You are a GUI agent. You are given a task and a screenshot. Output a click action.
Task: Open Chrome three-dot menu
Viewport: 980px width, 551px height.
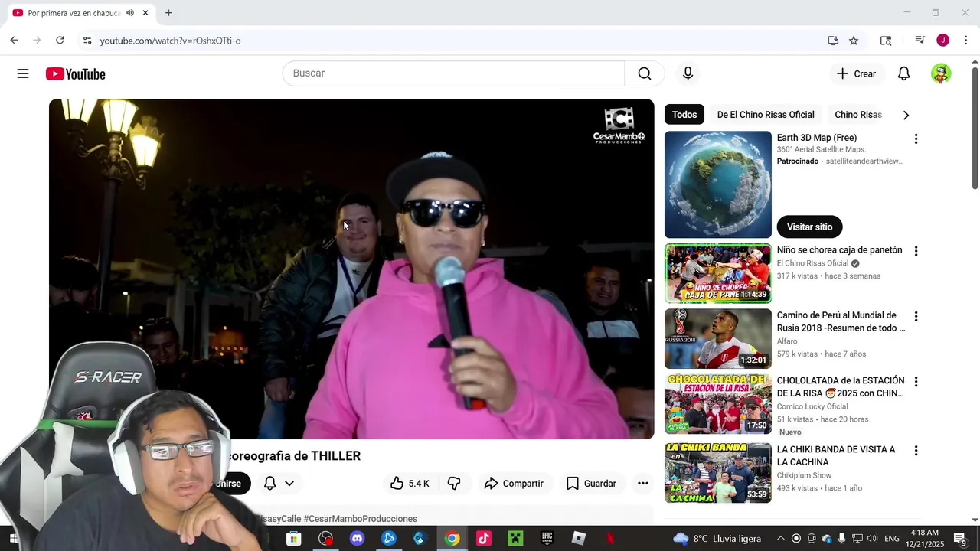[965, 41]
